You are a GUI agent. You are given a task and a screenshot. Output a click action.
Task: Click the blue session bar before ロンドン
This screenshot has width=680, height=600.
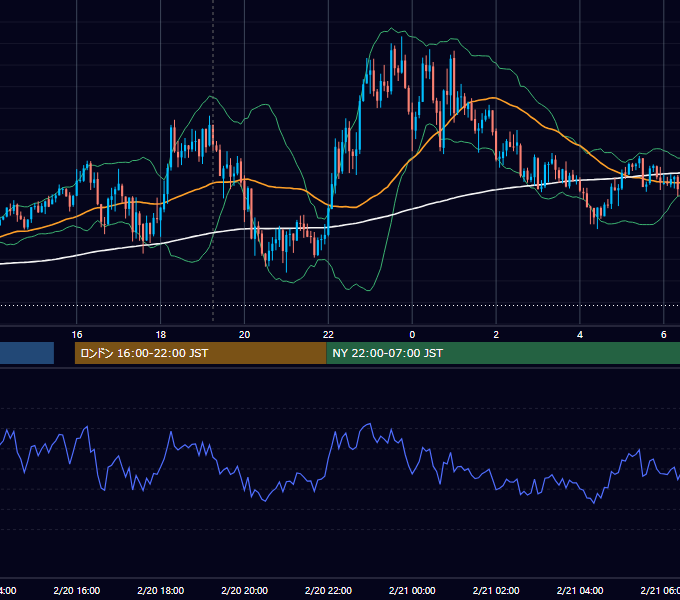[x=27, y=353]
